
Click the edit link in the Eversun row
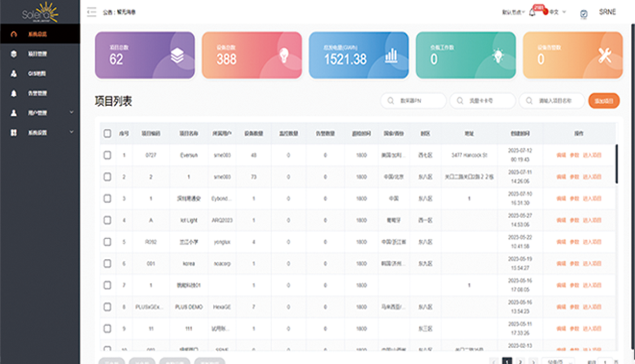[x=561, y=155]
